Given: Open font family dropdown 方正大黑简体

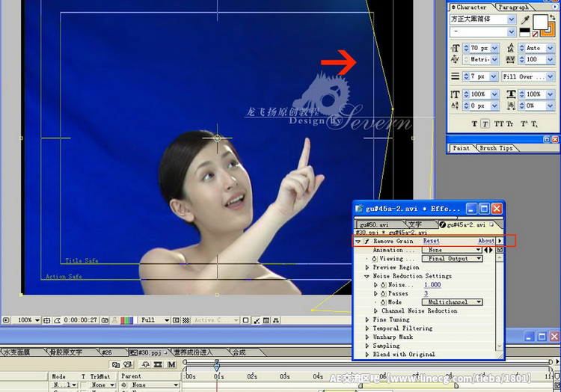Looking at the screenshot, I should click(512, 19).
